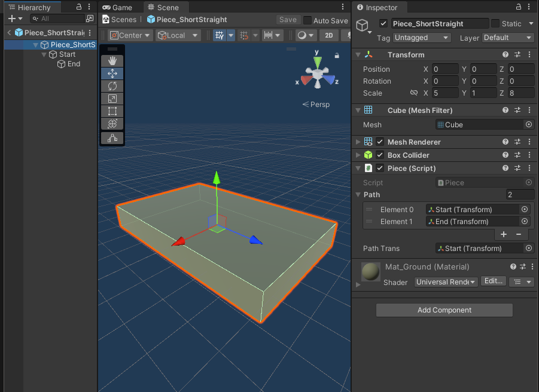Viewport: 539px width, 392px height.
Task: Select the Scale tool in scene toolbar
Action: [112, 99]
